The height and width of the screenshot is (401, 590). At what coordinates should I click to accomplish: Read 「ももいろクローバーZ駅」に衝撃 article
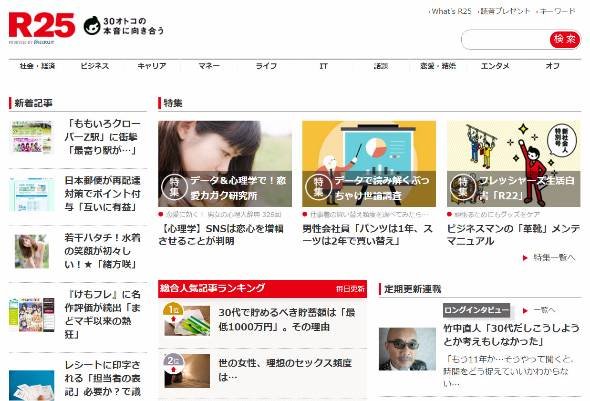coord(102,137)
